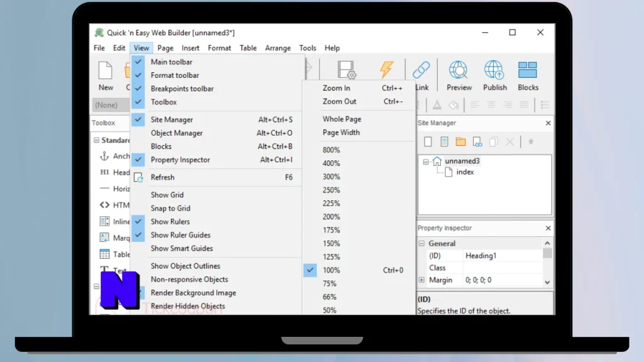The width and height of the screenshot is (644, 362).
Task: Close the Site Manager panel
Action: coord(548,123)
